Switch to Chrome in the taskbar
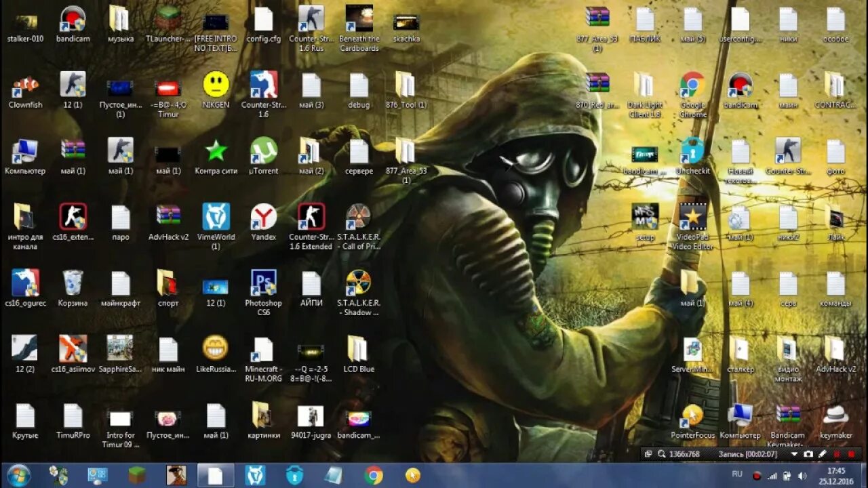868x488 pixels. [373, 475]
